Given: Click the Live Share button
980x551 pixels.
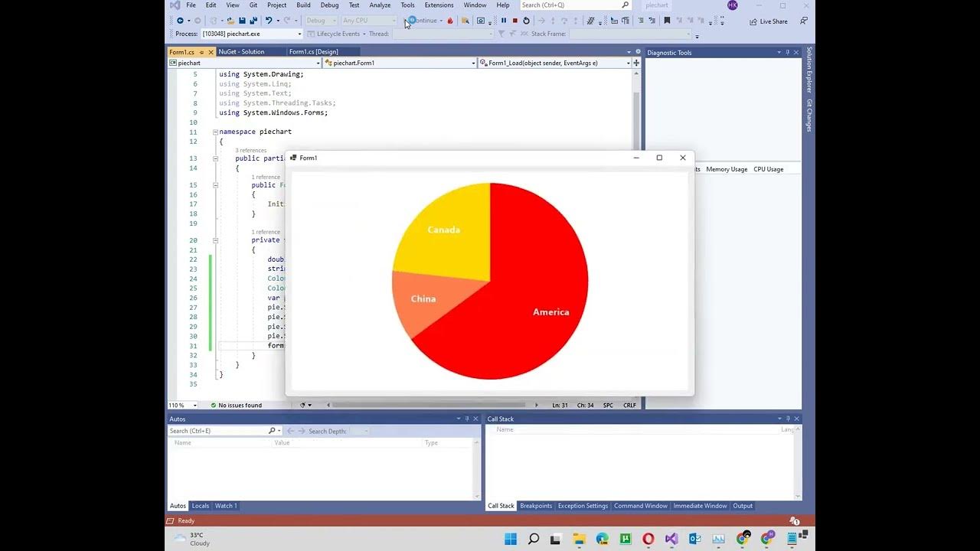Looking at the screenshot, I should pos(769,21).
